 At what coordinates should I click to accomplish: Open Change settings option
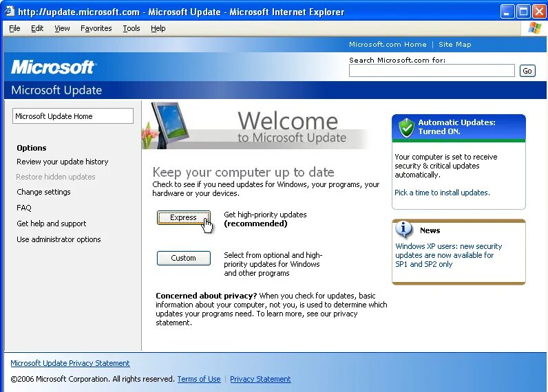click(43, 192)
